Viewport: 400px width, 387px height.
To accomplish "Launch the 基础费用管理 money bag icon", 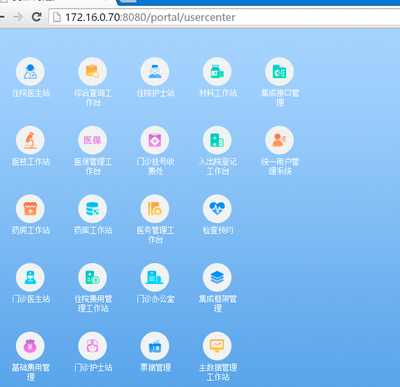I will (x=30, y=346).
